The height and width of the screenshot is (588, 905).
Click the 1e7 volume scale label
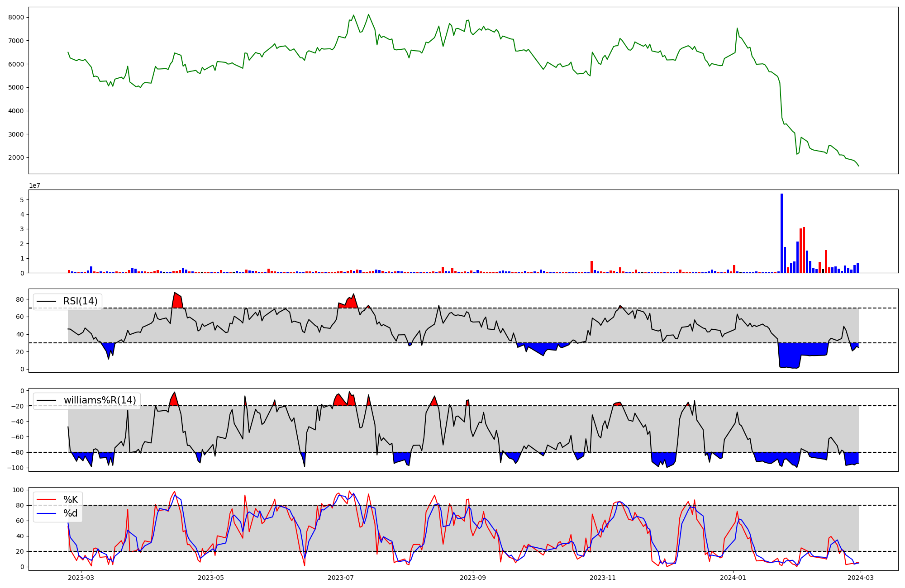point(36,186)
